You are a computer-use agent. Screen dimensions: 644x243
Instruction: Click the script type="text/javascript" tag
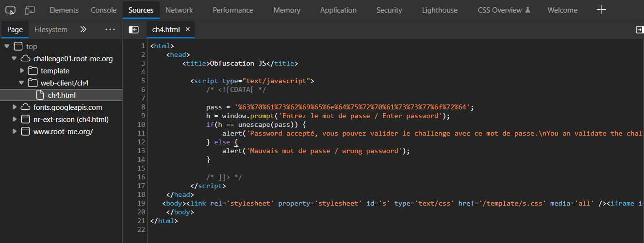click(252, 81)
